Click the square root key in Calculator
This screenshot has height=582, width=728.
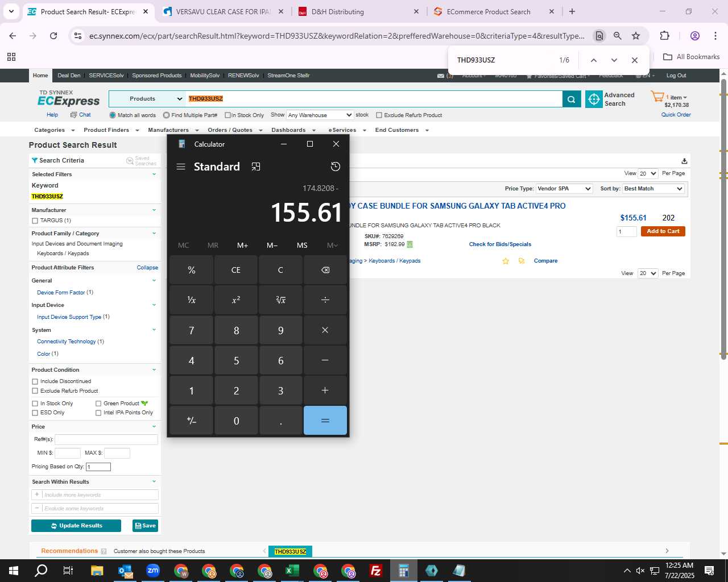(x=281, y=300)
